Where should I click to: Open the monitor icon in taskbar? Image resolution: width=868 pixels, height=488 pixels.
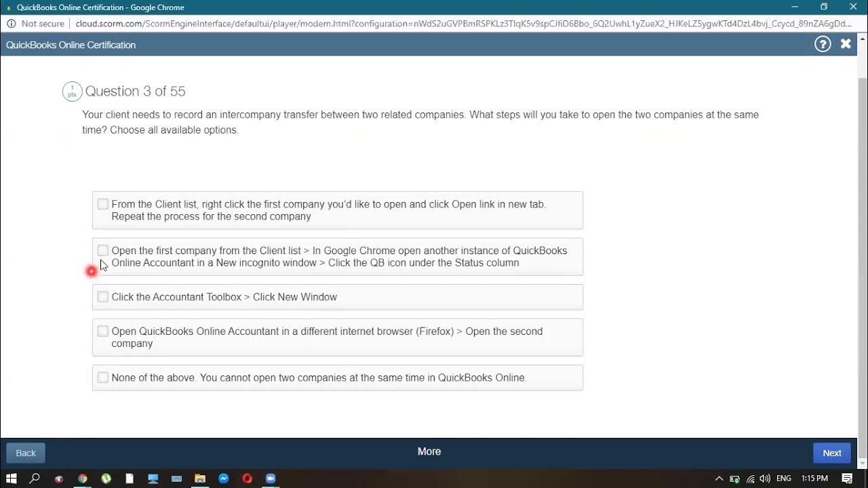coord(153,479)
